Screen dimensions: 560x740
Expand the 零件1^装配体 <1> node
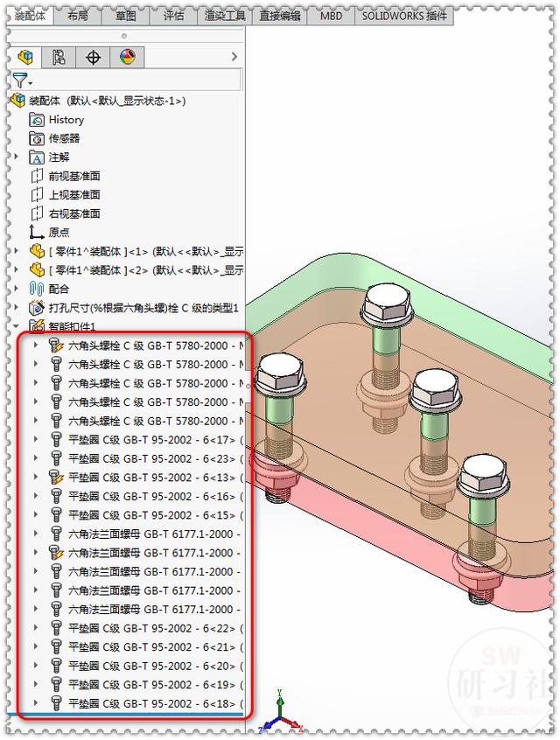coord(17,250)
